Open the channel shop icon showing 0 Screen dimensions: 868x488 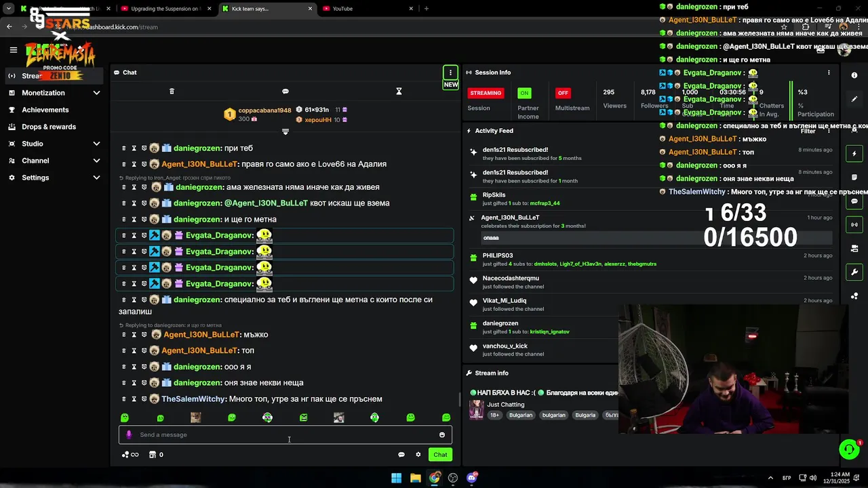[156, 455]
